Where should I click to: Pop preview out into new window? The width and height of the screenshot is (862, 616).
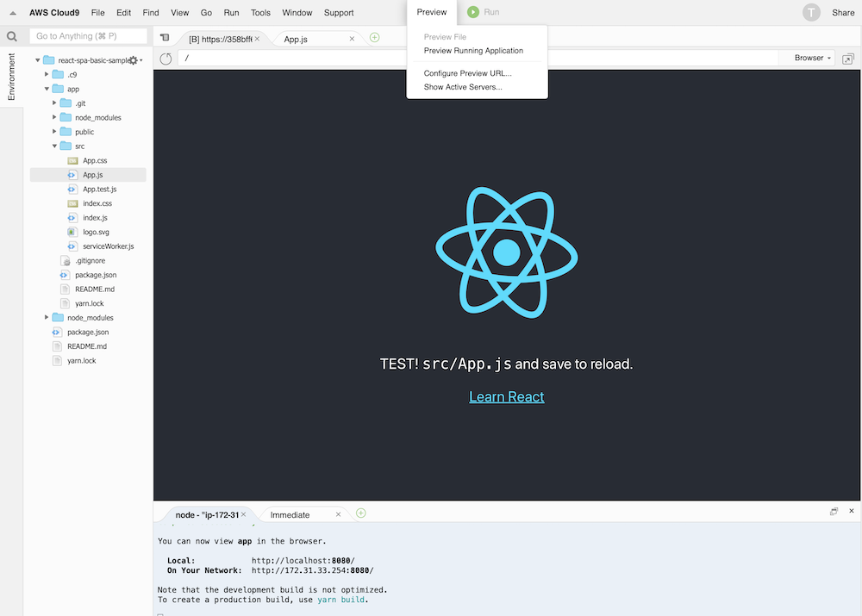848,59
